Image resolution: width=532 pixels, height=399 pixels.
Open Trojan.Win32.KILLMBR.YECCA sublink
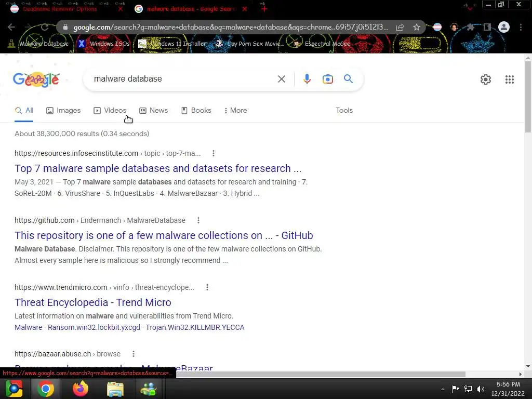(195, 327)
